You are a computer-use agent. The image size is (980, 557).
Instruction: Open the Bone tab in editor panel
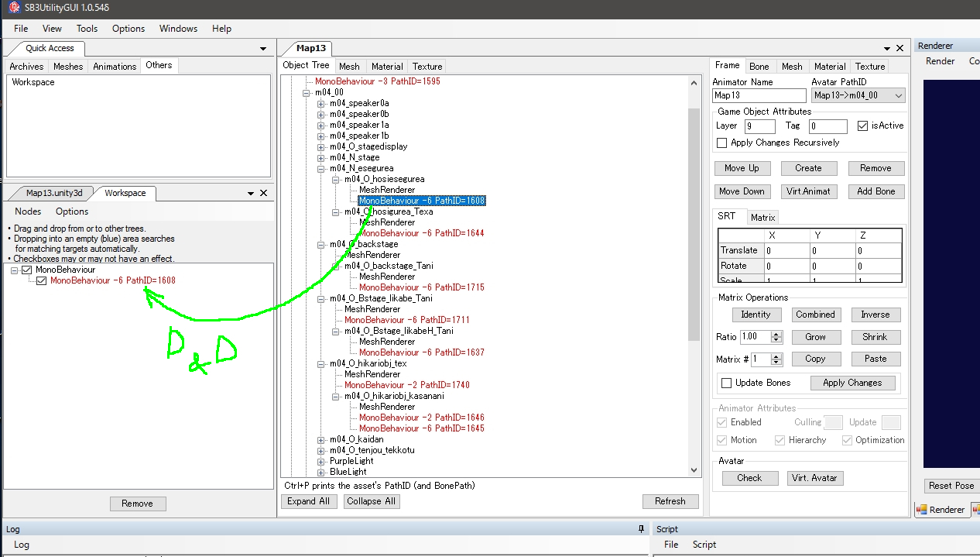(x=759, y=67)
